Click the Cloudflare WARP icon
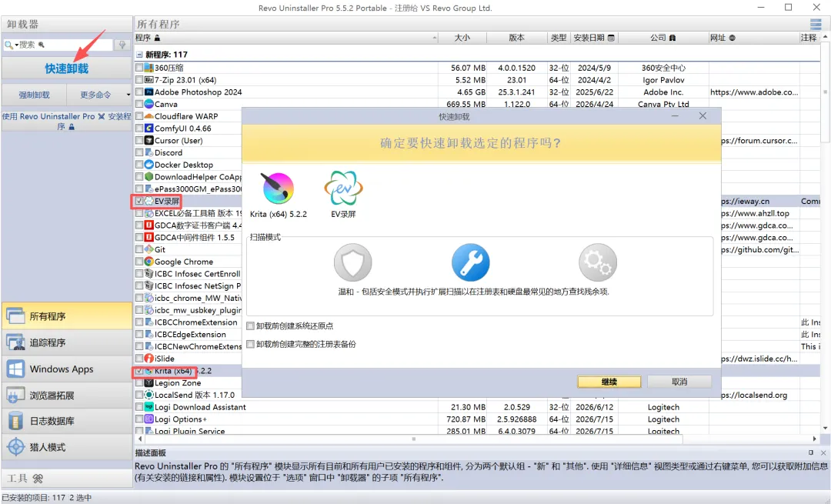The height and width of the screenshot is (504, 831). (x=149, y=116)
